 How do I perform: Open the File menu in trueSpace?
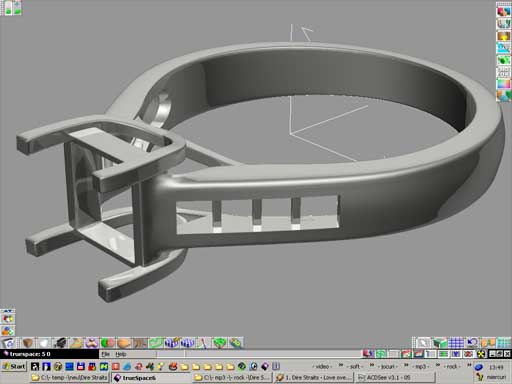click(106, 354)
